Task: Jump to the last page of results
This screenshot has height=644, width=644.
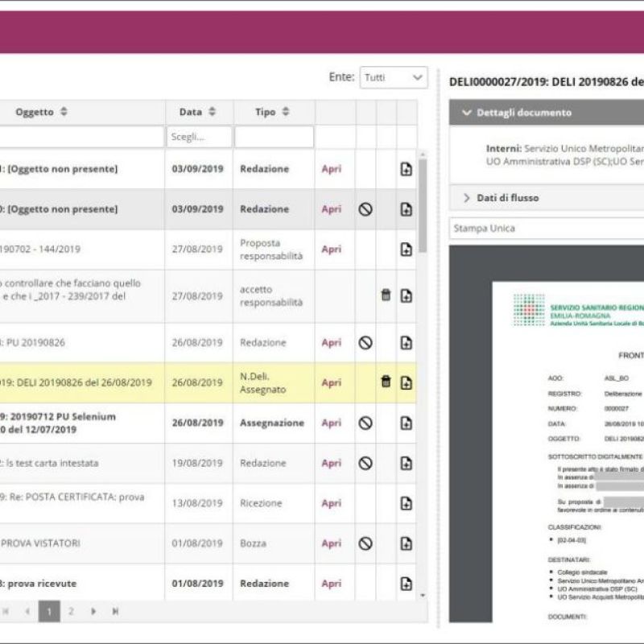Action: (x=115, y=611)
